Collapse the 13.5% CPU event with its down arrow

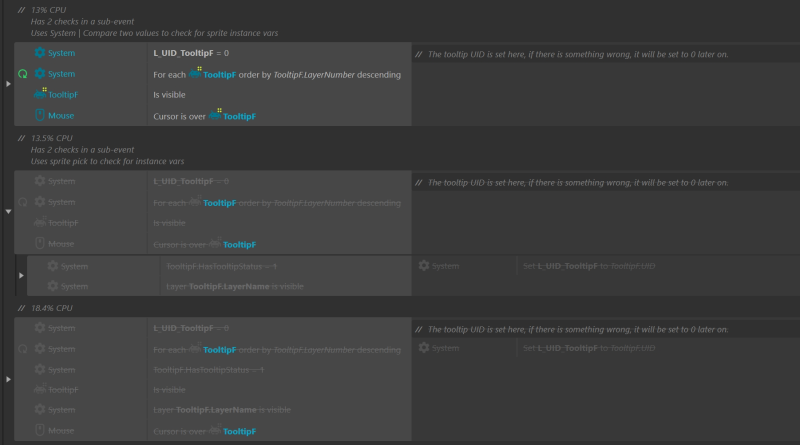point(9,211)
